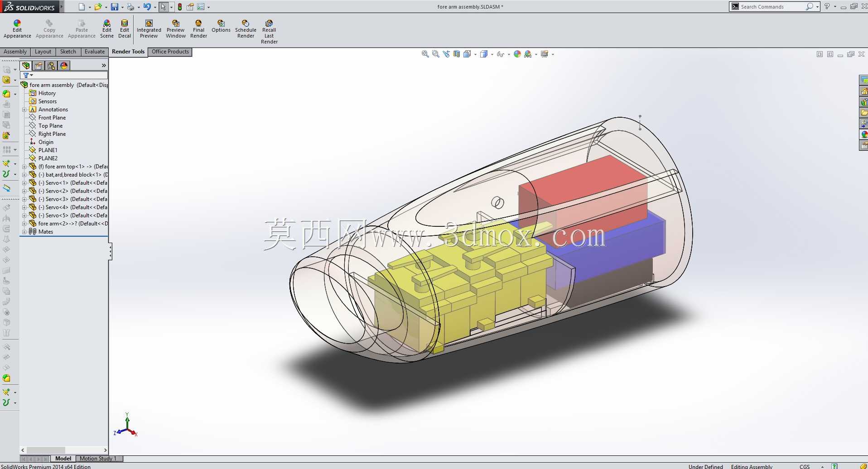Screen dimensions: 868x469
Task: Click the Save icon in the top toolbar
Action: [x=115, y=7]
